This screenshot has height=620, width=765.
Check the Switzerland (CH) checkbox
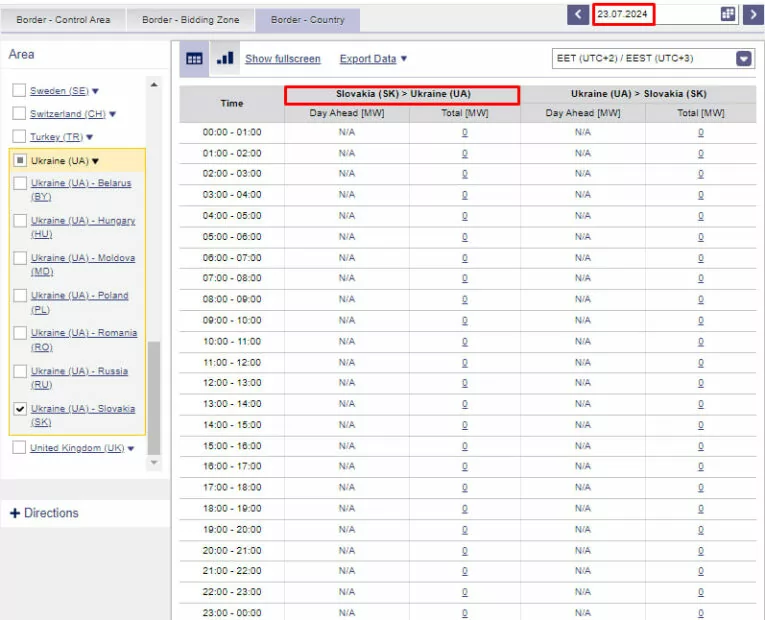point(19,113)
